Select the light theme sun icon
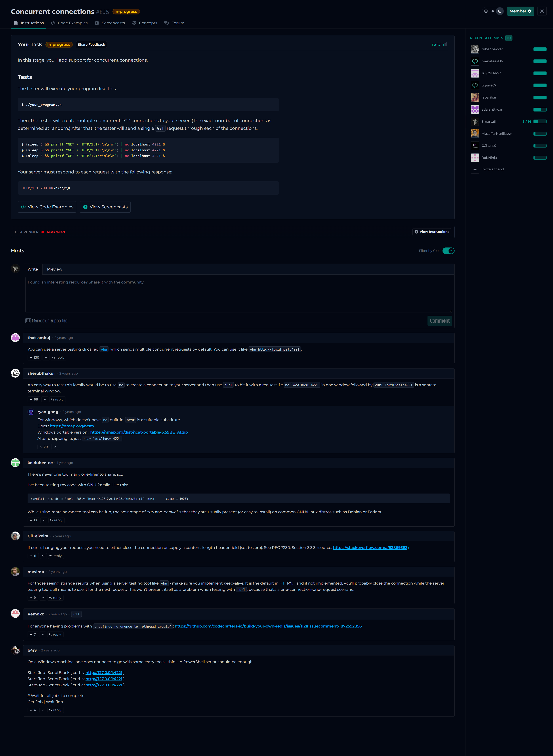This screenshot has height=756, width=553. (493, 11)
